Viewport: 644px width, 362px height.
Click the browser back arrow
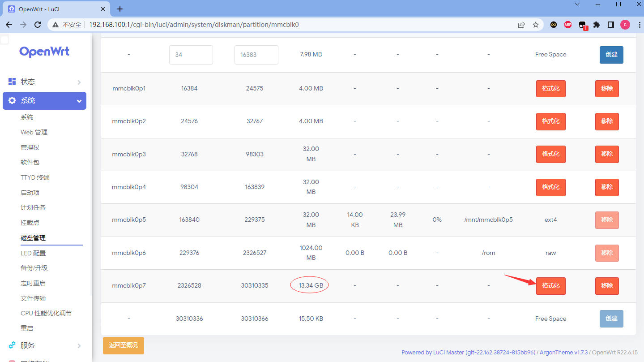(9, 25)
